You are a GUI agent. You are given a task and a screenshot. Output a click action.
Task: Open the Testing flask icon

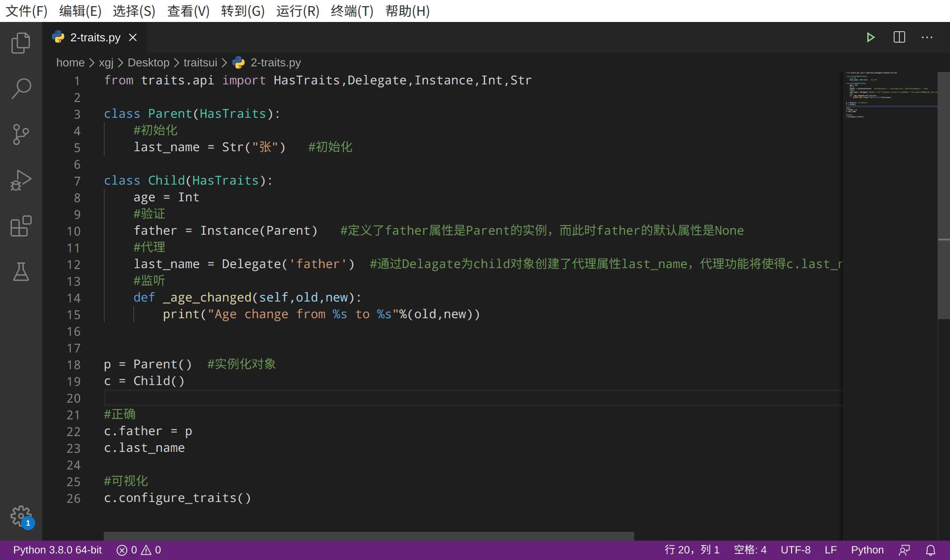coord(21,272)
